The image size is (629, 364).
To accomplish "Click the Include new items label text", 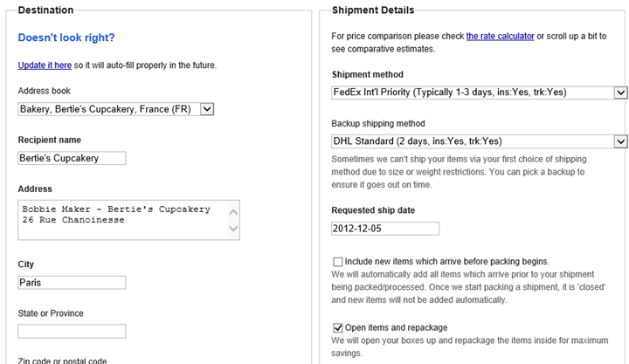I will point(447,262).
